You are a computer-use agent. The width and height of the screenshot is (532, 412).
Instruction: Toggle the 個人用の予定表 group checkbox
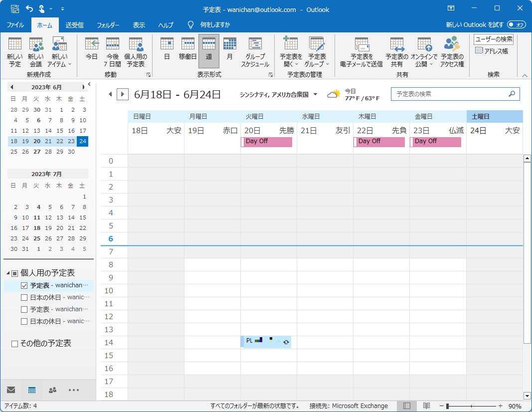[14, 273]
